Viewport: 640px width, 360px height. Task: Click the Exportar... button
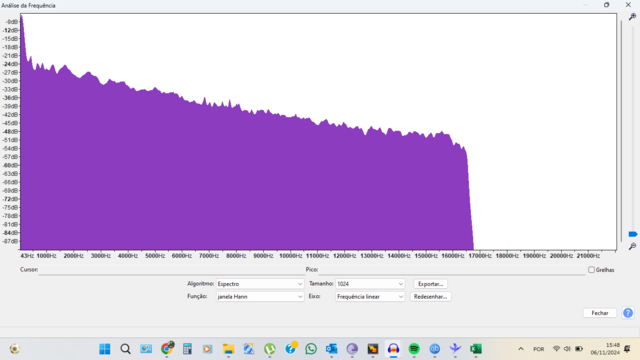(x=430, y=284)
